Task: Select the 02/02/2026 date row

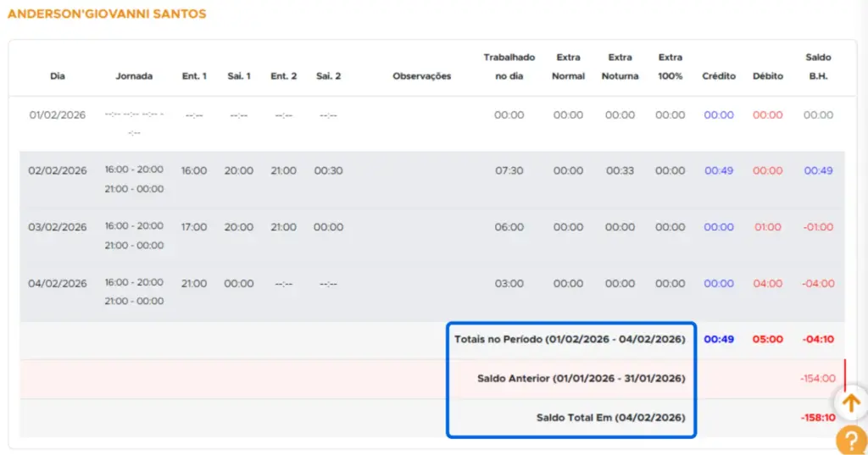Action: pos(58,170)
